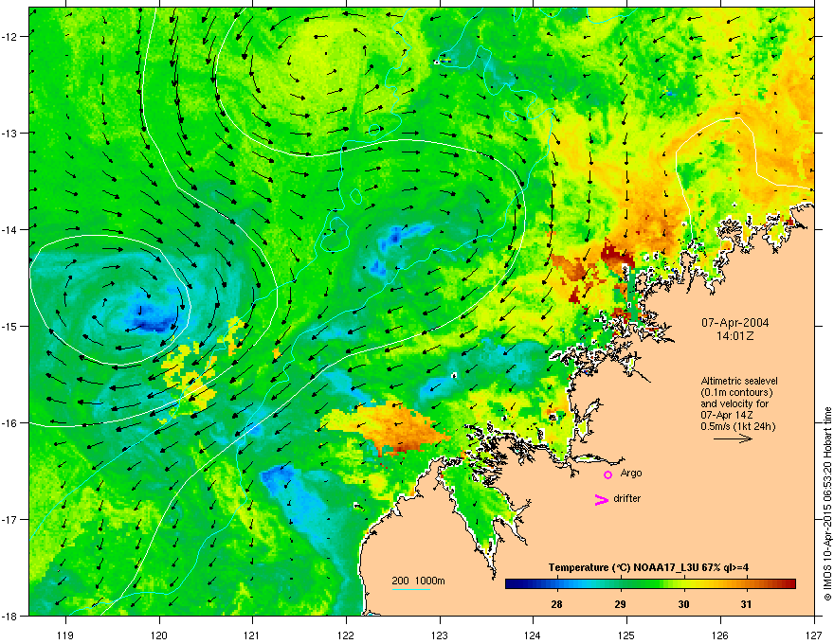Click the latitude -14 axis label
This screenshot has width=834, height=644.
(x=10, y=229)
